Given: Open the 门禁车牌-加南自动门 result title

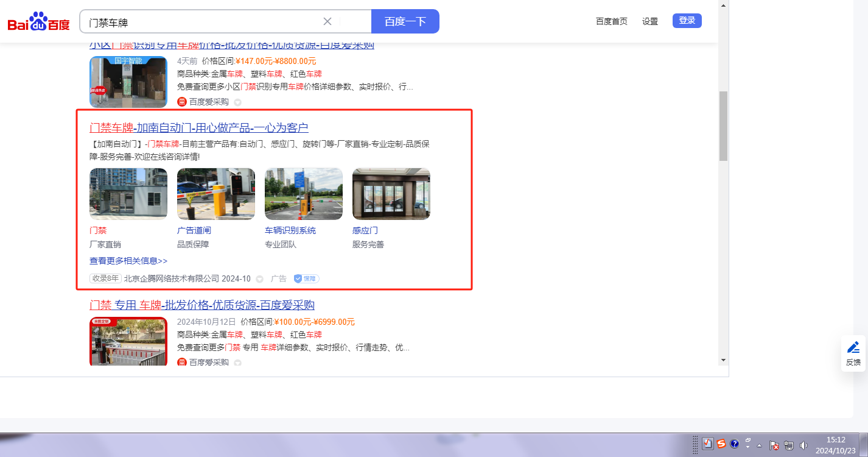Looking at the screenshot, I should (x=199, y=128).
